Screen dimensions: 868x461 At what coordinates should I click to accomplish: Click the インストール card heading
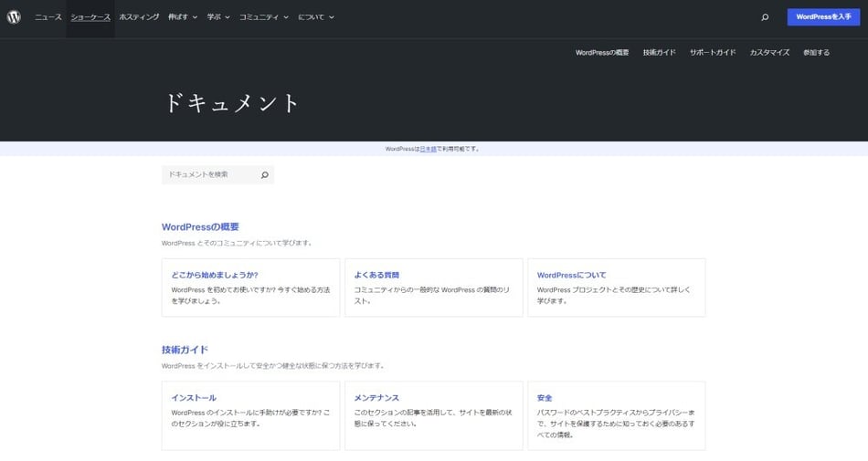point(194,398)
